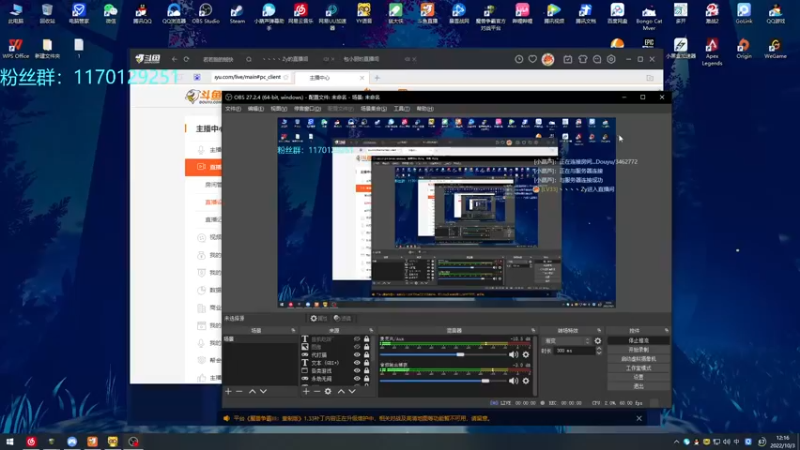Open the 视图(V) menu in OBS
Screen dimensions: 800x450
tap(279, 109)
